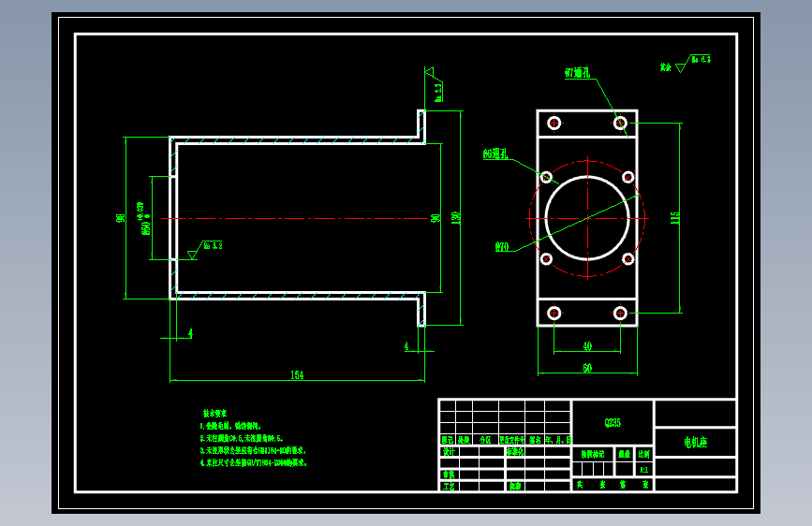Click the Q235 material cell
Screen dimensions: 812x526
[613, 422]
